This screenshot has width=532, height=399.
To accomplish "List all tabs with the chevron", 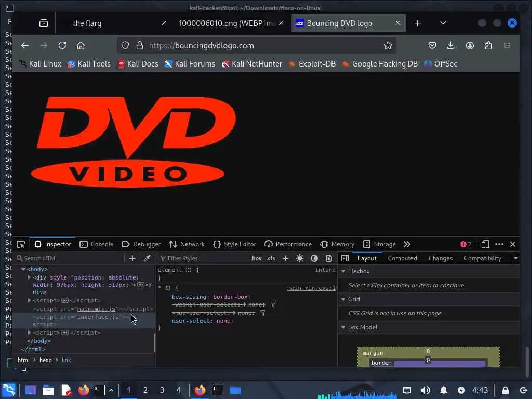I will coord(443,23).
